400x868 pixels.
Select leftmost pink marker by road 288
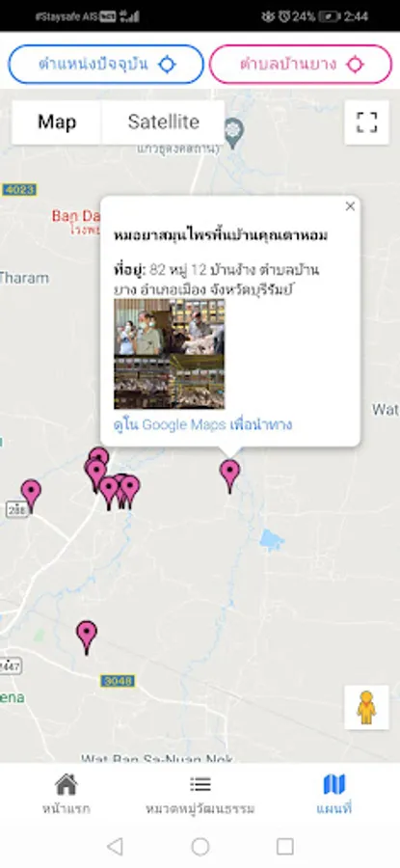pos(31,495)
